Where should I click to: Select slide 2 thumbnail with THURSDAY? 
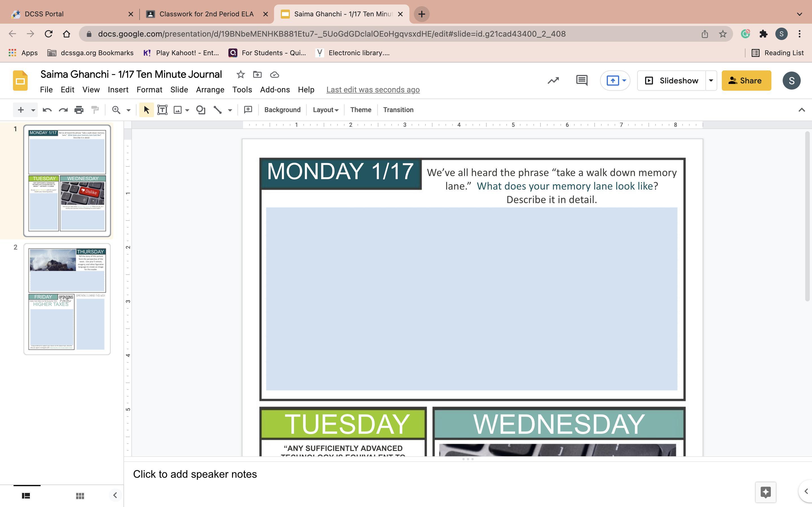tap(67, 299)
